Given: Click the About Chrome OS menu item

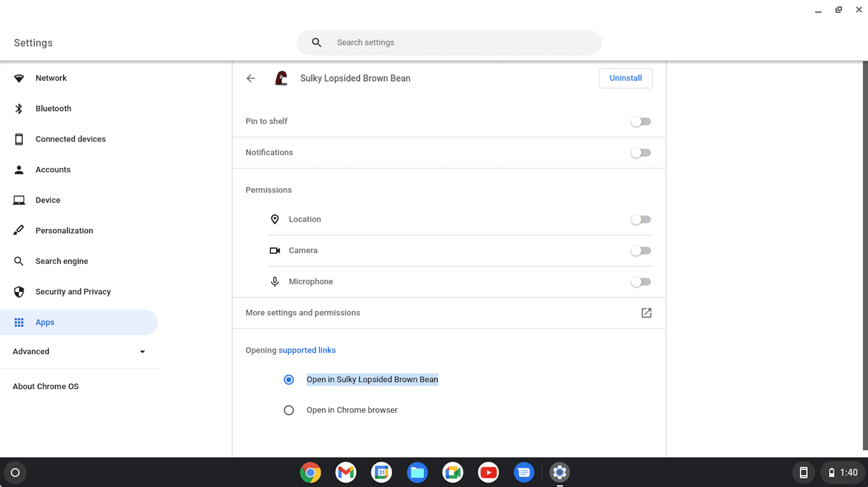Looking at the screenshot, I should (45, 386).
